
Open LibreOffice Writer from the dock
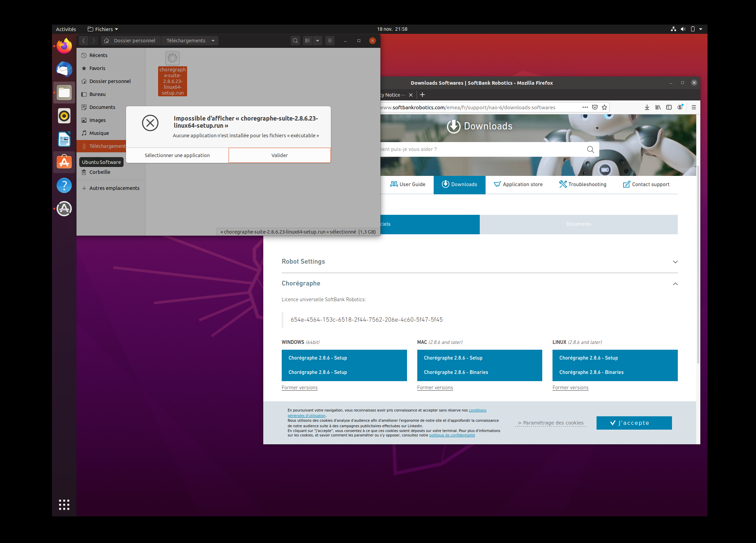tap(64, 139)
